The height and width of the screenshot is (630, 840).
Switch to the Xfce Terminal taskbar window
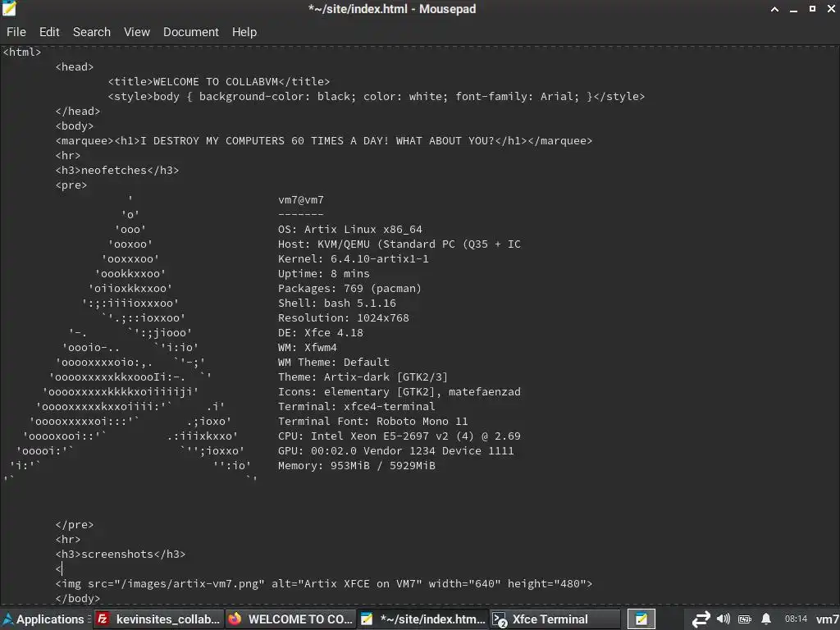(x=555, y=619)
